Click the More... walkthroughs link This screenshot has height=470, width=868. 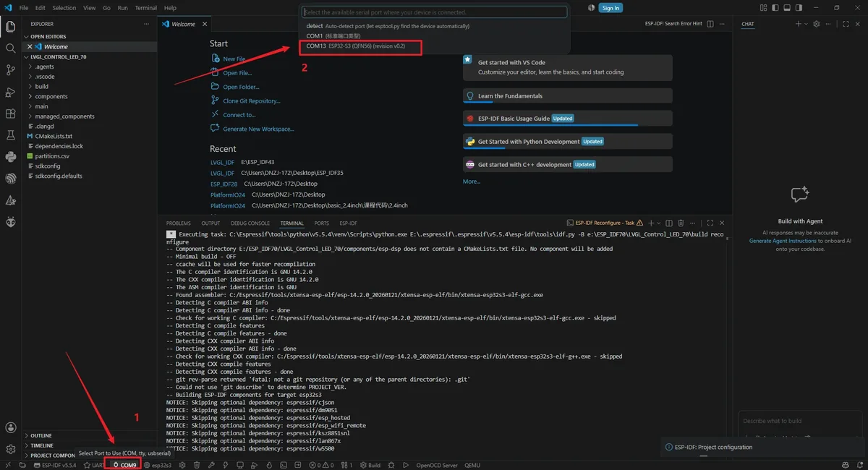[472, 181]
